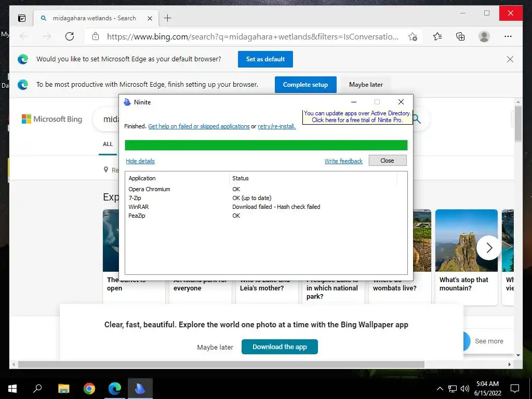Minimize the Ninite window

click(354, 102)
